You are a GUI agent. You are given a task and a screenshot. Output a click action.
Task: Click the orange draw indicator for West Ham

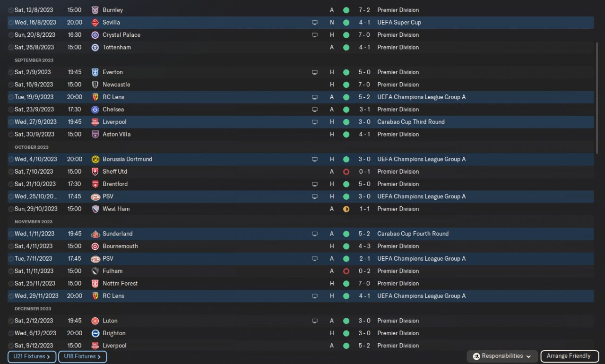coord(346,209)
